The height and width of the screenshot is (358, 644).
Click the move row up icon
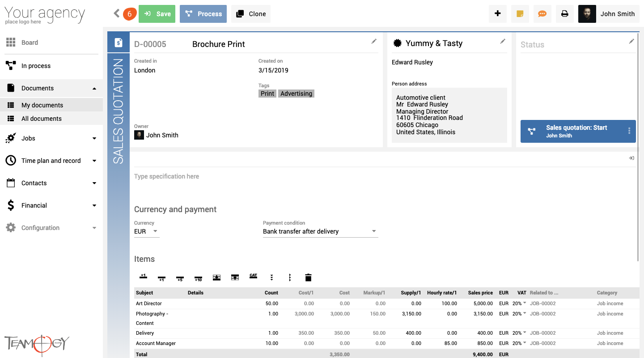point(216,277)
